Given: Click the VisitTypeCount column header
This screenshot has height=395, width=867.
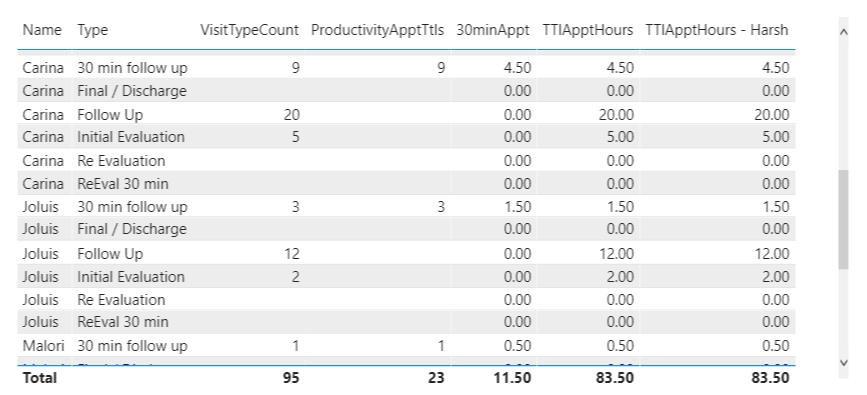Looking at the screenshot, I should (249, 30).
